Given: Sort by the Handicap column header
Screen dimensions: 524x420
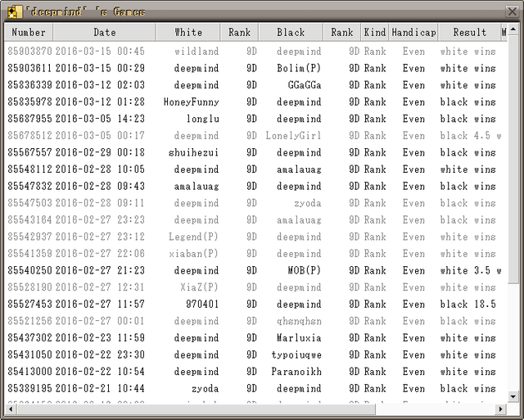Looking at the screenshot, I should pyautogui.click(x=413, y=33).
